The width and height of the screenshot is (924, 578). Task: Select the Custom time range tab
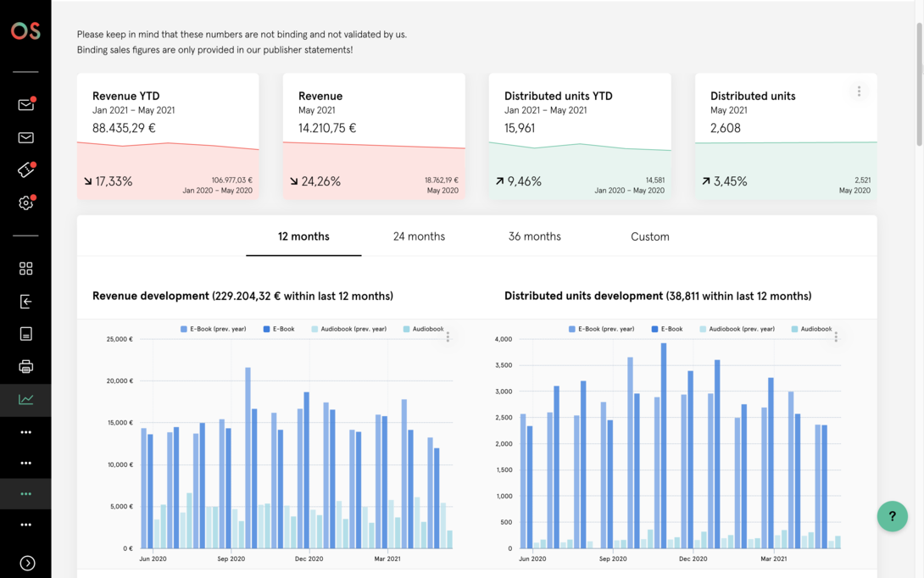coord(649,236)
